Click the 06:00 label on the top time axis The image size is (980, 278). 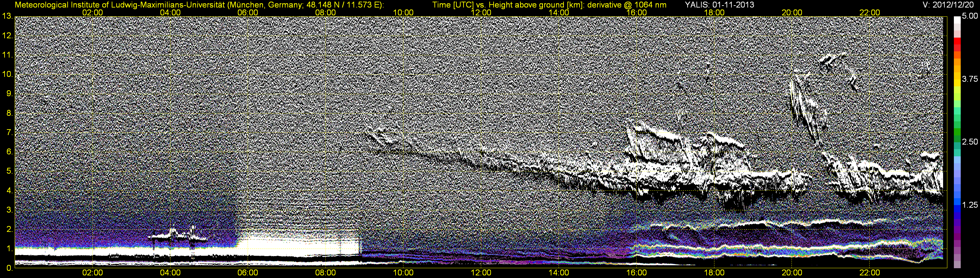(248, 12)
